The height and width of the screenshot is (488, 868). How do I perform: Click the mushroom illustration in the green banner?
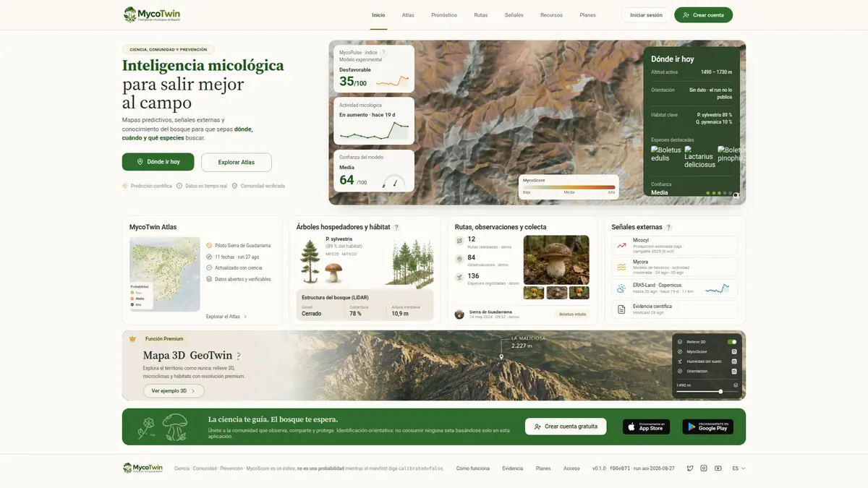[174, 427]
